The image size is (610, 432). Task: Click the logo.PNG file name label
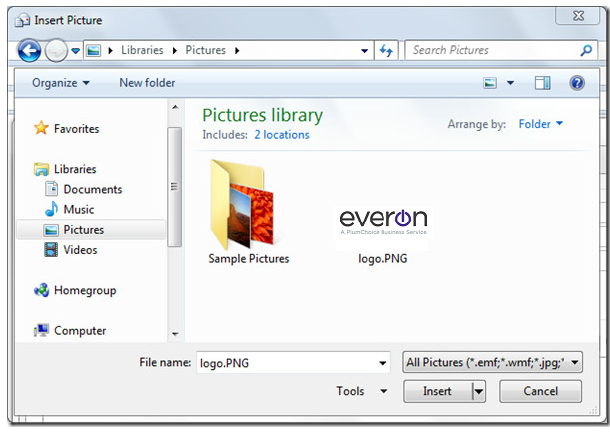tap(383, 258)
